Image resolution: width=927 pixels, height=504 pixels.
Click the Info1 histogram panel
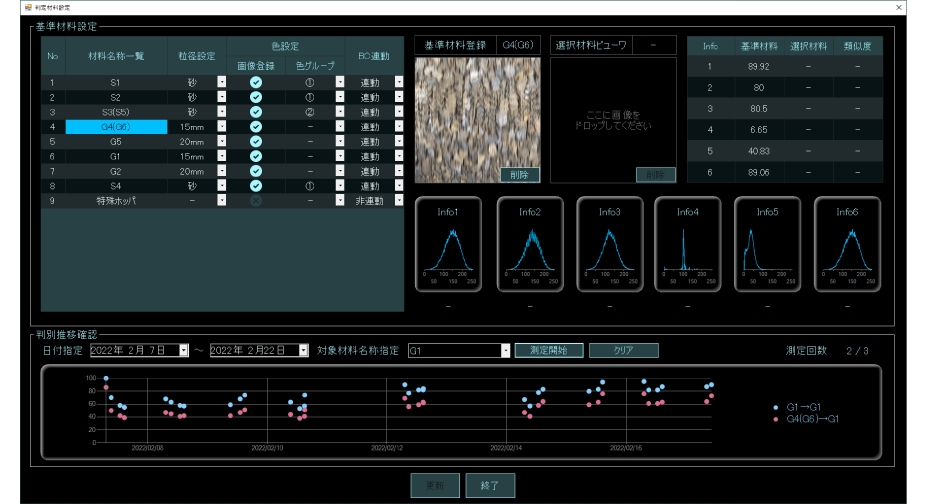451,245
